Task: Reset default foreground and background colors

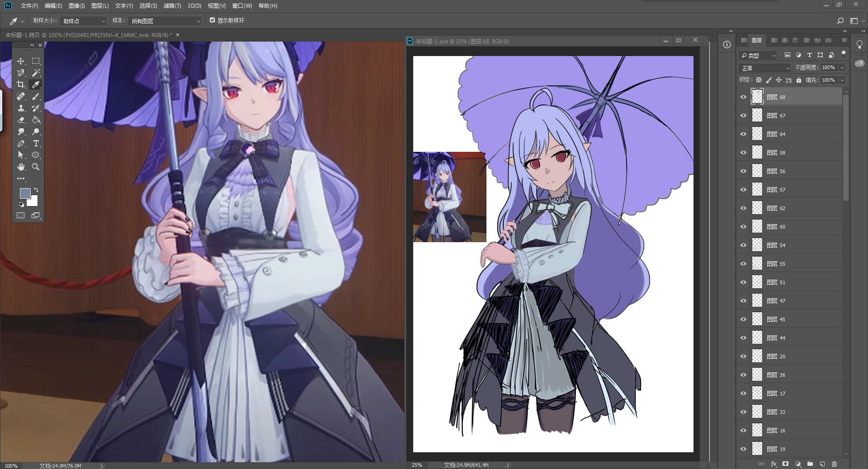Action: tap(21, 205)
